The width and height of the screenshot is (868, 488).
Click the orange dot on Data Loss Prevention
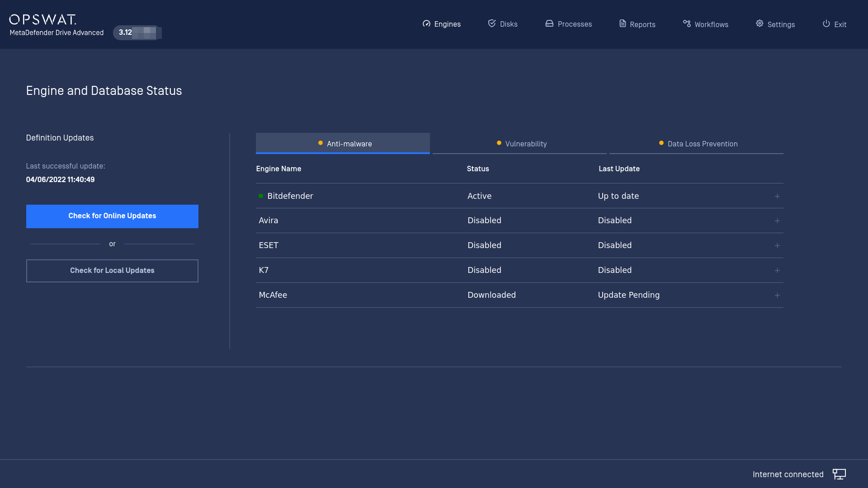[661, 143]
